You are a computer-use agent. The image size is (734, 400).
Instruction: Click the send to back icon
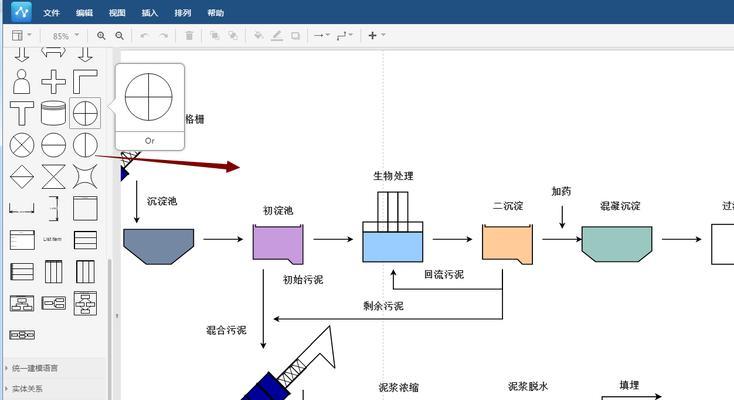(x=233, y=36)
